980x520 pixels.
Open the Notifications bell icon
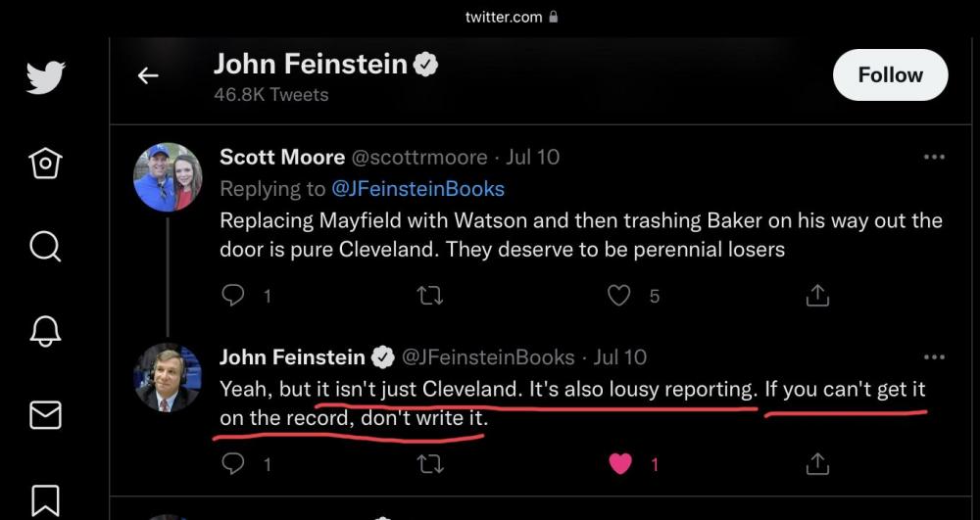[x=45, y=330]
